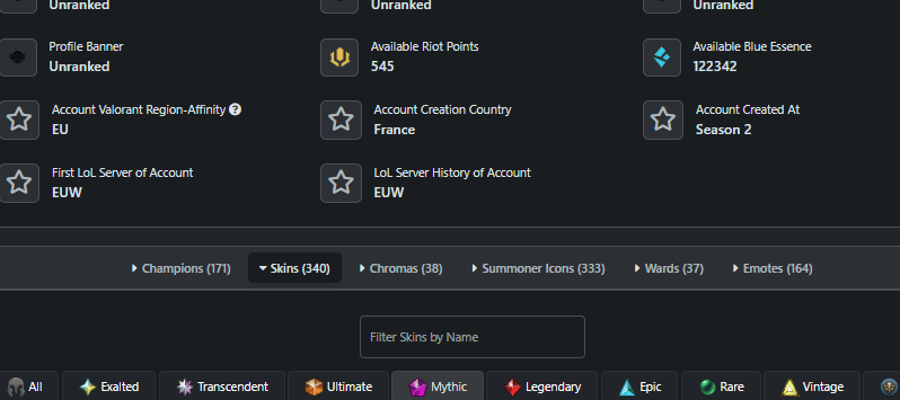Click the star icon beside Valorant Region-Affinity
The height and width of the screenshot is (400, 900).
coord(19,120)
